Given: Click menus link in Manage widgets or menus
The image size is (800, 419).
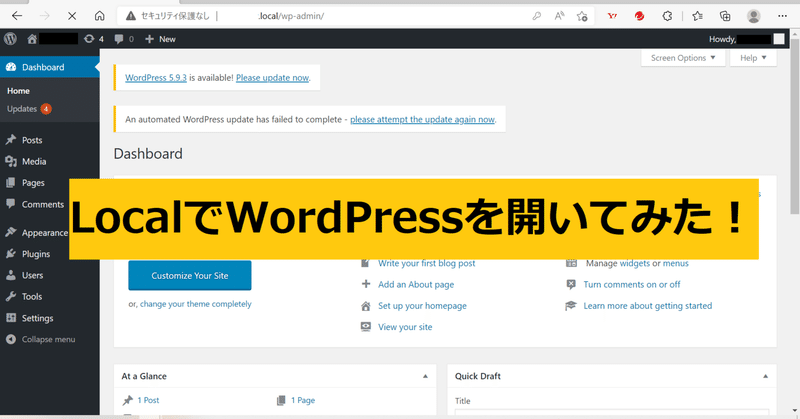Looking at the screenshot, I should 676,263.
